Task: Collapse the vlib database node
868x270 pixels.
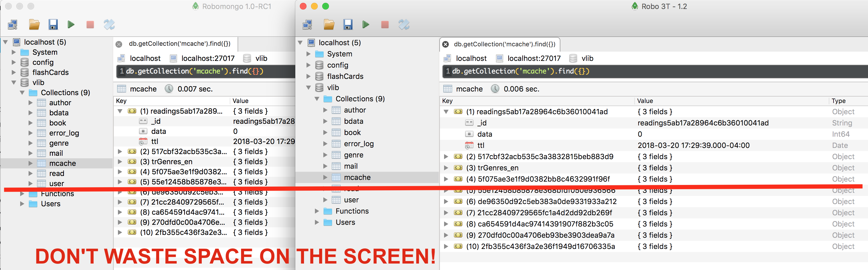Action: [308, 87]
